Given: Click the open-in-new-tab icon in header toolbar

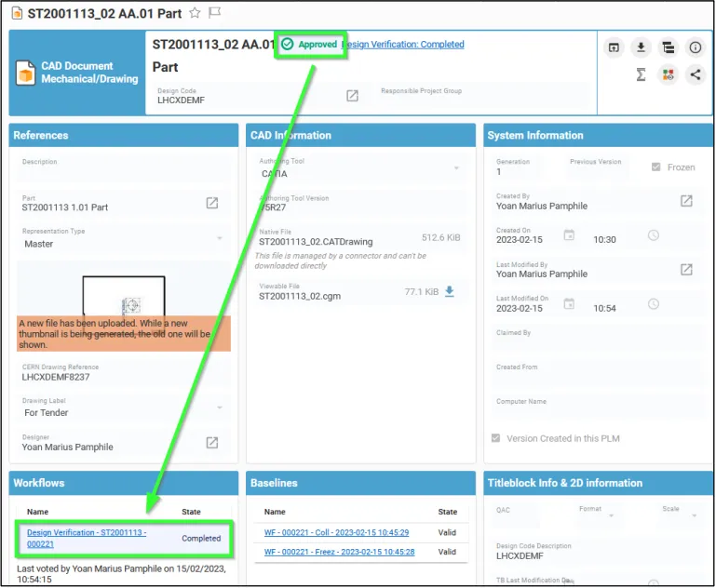Looking at the screenshot, I should coord(614,47).
